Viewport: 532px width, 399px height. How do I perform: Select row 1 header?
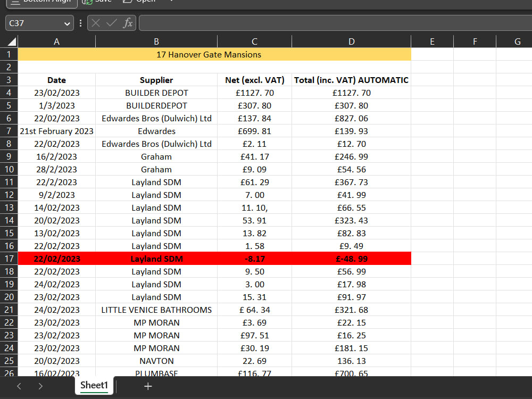pyautogui.click(x=9, y=54)
